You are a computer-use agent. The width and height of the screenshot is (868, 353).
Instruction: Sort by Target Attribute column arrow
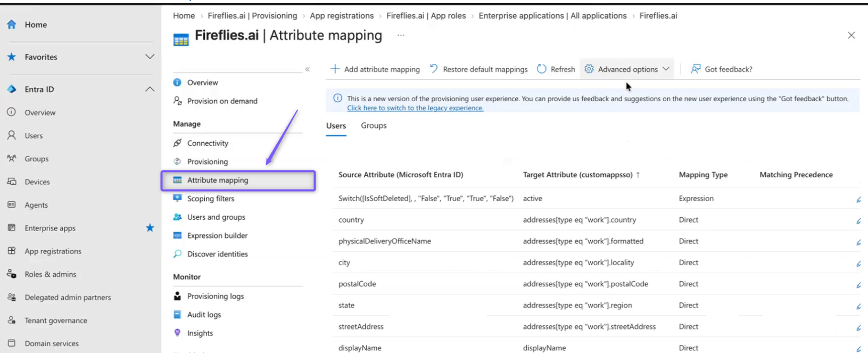(x=638, y=175)
